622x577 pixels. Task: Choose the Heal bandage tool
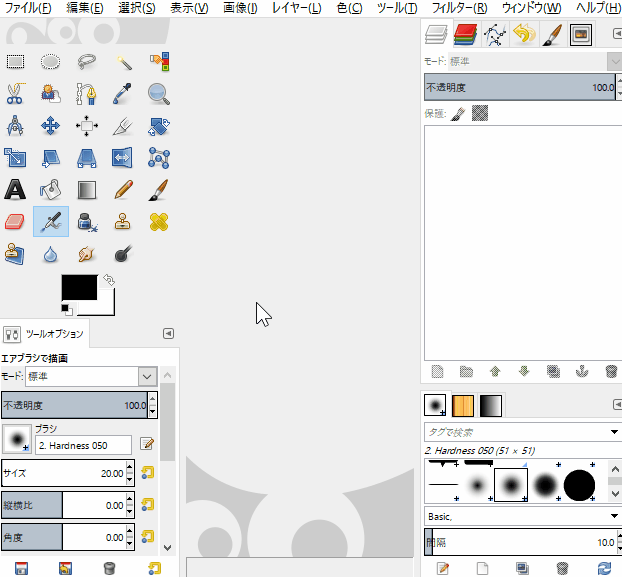coord(159,222)
